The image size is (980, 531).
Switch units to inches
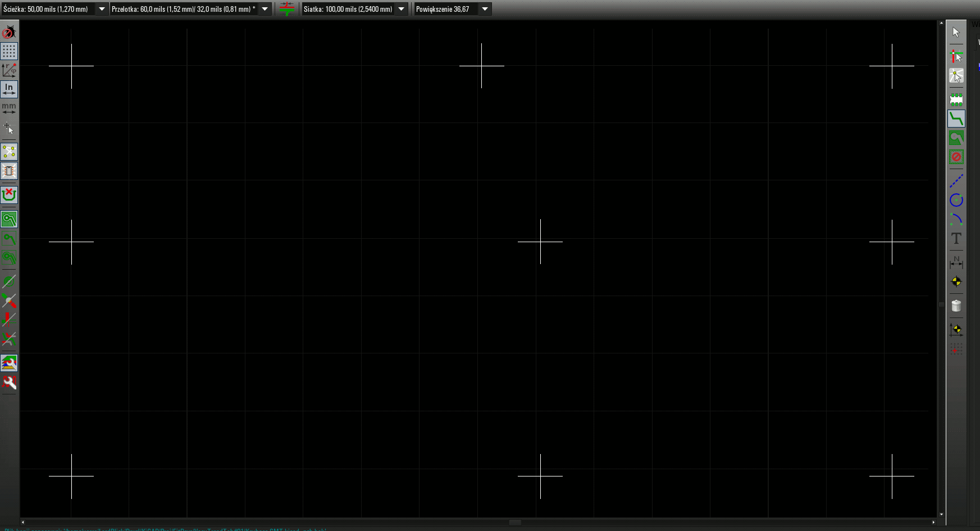tap(9, 89)
